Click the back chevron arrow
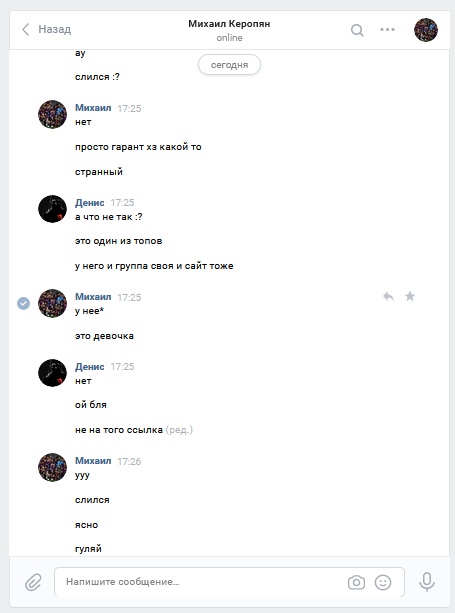Screen dimensions: 455x613 [x=26, y=29]
